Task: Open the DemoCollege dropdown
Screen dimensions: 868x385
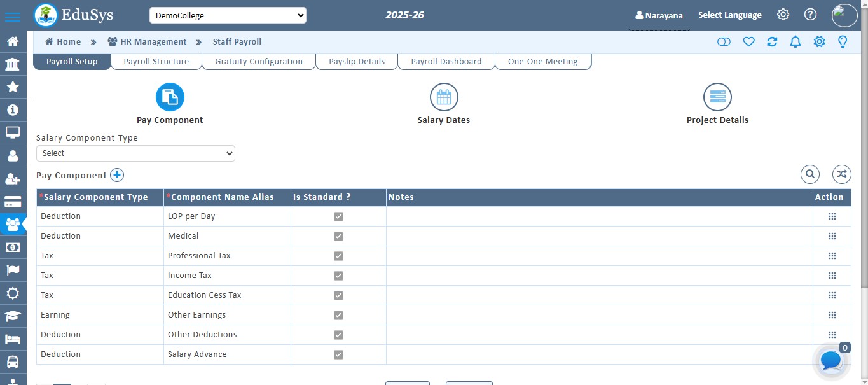Action: click(227, 15)
